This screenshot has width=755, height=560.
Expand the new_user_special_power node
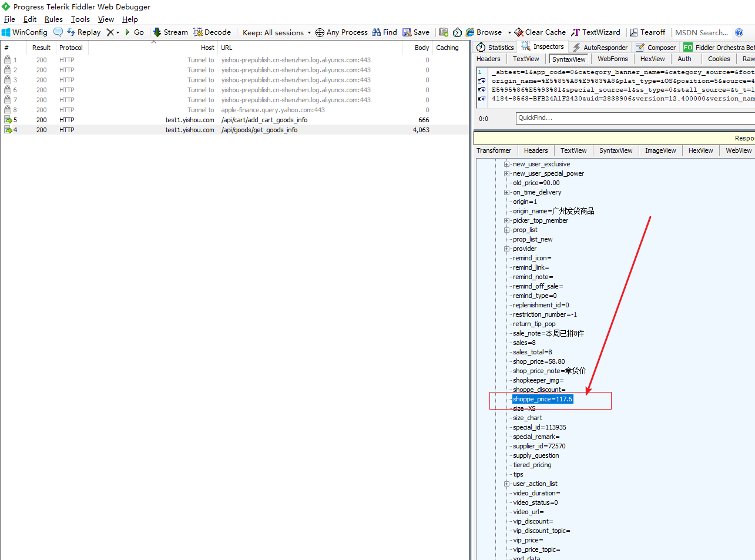506,173
